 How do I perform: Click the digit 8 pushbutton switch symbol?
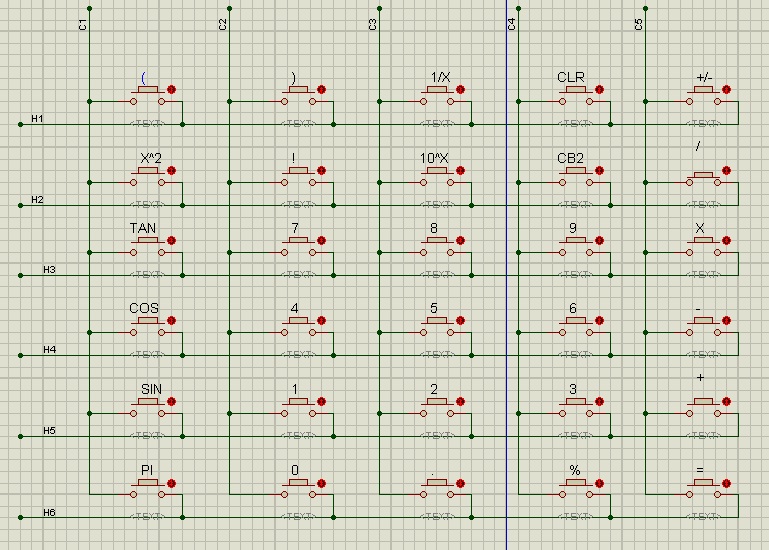click(x=437, y=247)
